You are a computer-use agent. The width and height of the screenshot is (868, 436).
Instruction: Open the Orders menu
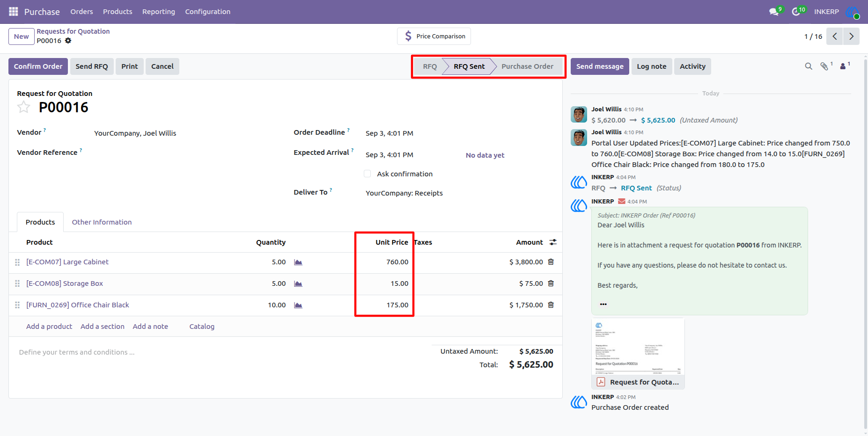(x=82, y=12)
